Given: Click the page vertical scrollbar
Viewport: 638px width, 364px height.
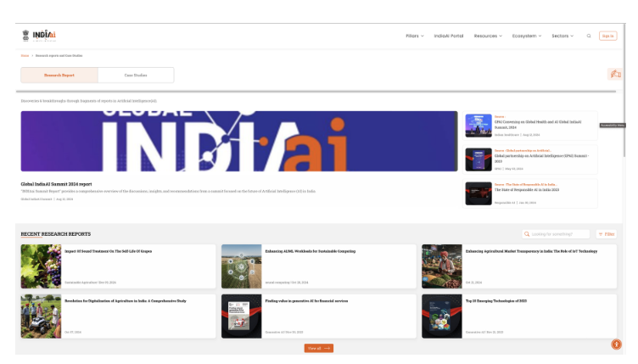Looking at the screenshot, I should tap(624, 92).
